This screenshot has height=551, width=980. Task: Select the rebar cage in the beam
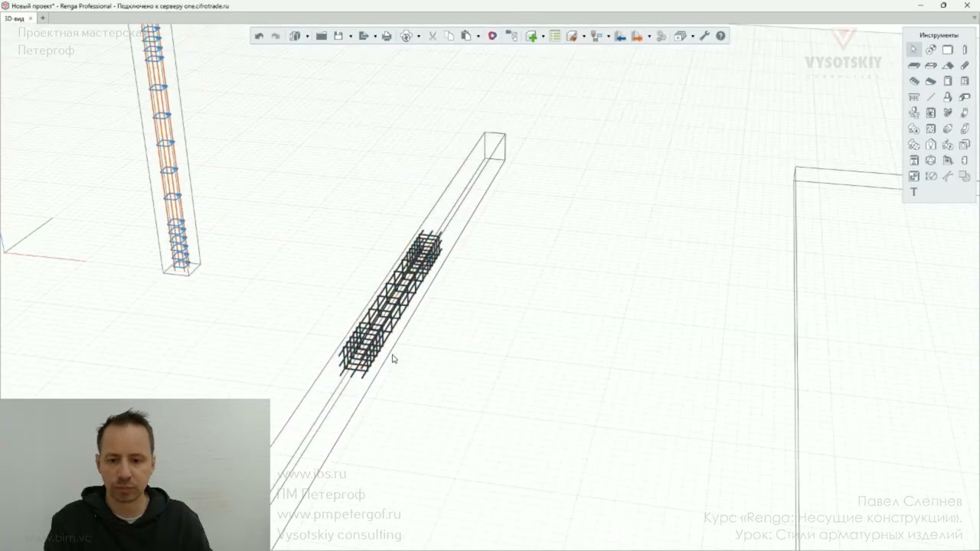click(x=390, y=304)
